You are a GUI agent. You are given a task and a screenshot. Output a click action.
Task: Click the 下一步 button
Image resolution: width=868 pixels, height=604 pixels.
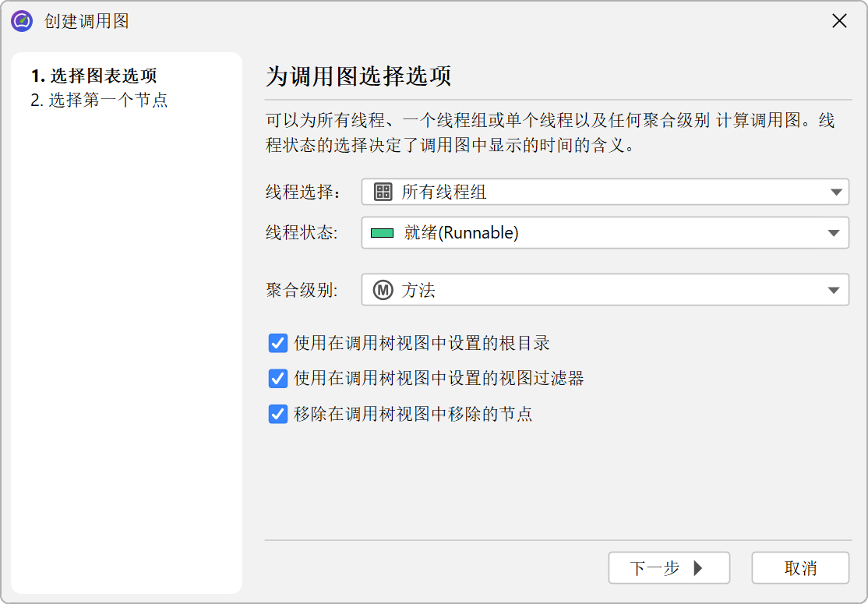(x=669, y=568)
